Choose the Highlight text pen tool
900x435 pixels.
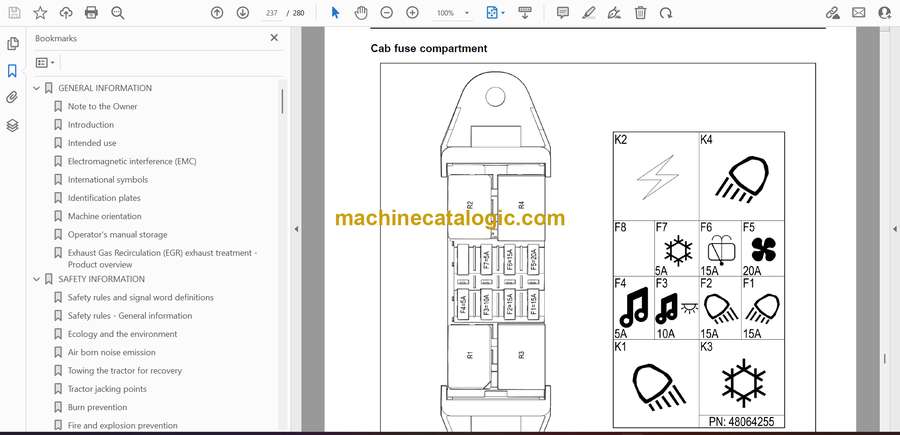coord(589,13)
